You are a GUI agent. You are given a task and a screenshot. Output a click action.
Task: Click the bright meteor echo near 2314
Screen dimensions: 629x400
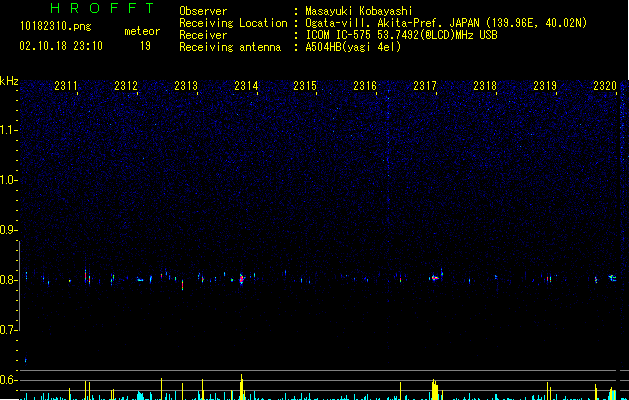pyautogui.click(x=241, y=279)
